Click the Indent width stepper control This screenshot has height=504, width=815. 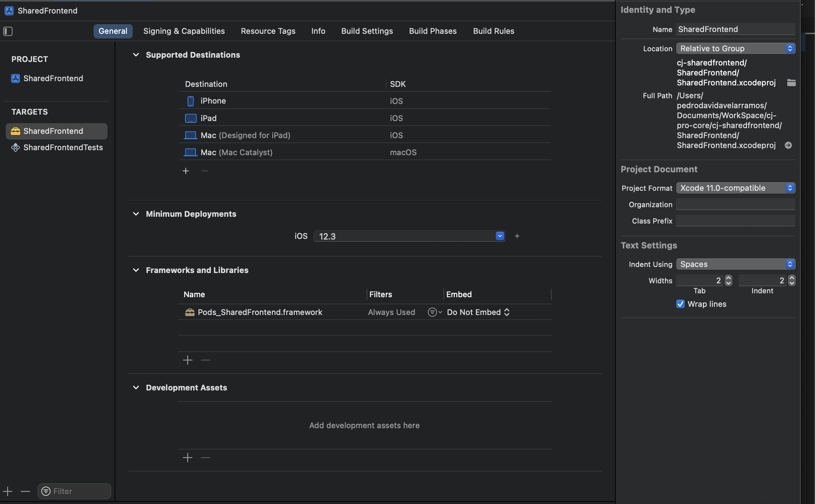tap(792, 280)
